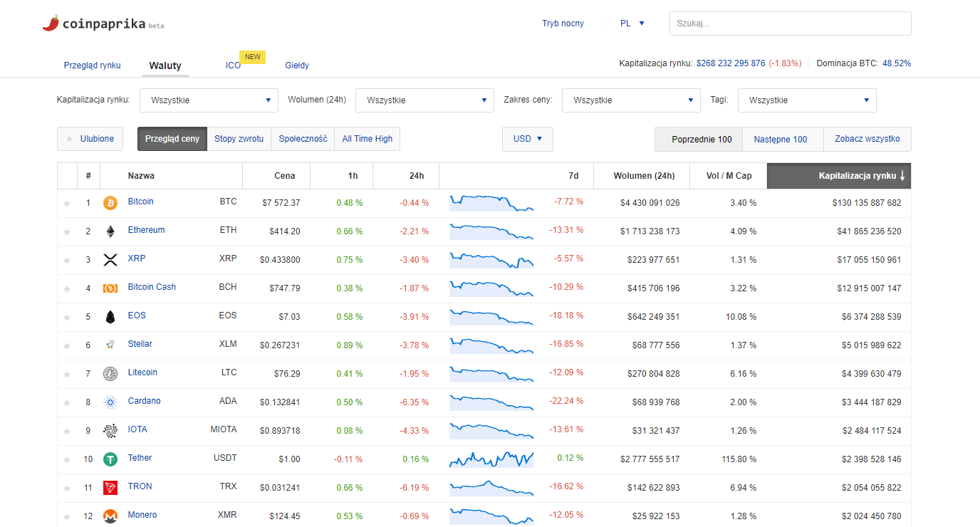Screen dimensions: 980x527
Task: Click the Ulubione favorites button
Action: click(90, 139)
